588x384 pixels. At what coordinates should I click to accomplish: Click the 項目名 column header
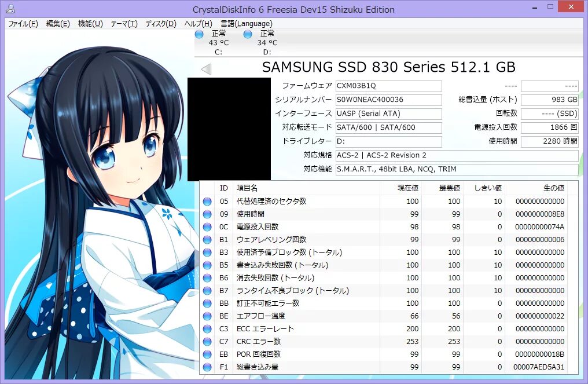pos(306,188)
